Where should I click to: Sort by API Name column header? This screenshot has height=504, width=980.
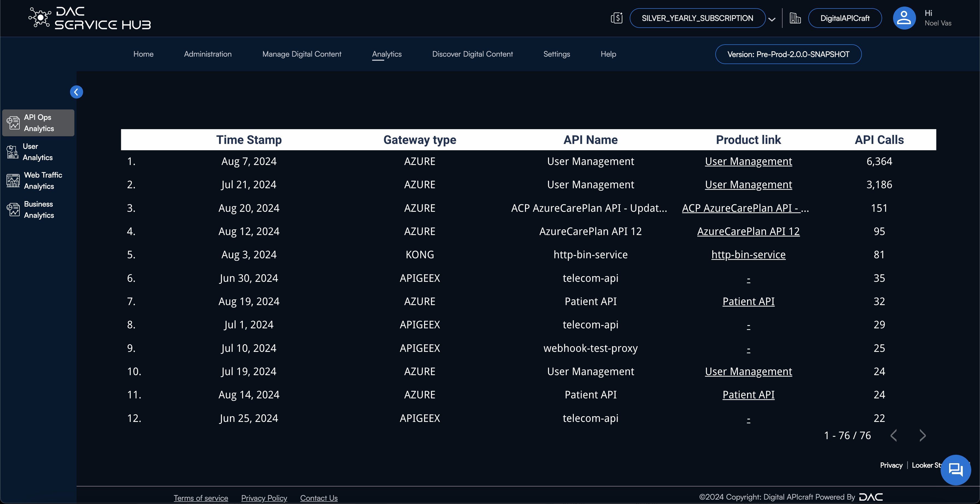click(x=590, y=140)
